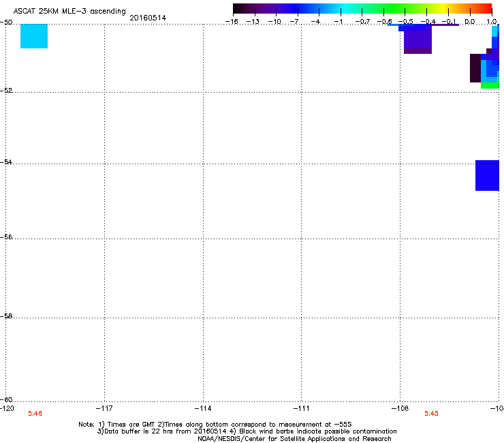The height and width of the screenshot is (443, 504).
Task: Click the red 5:45 pass time label
Action: coord(431,414)
